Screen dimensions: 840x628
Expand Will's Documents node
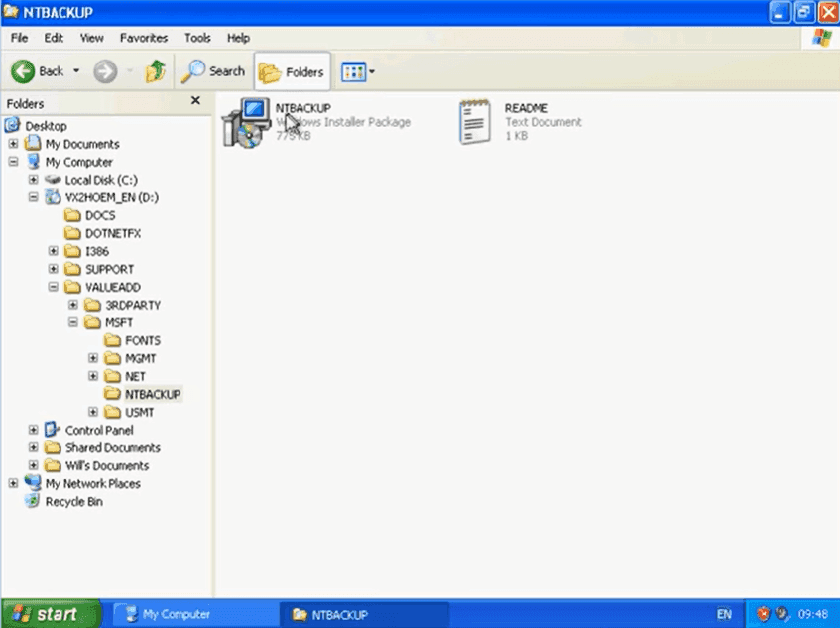pos(33,465)
